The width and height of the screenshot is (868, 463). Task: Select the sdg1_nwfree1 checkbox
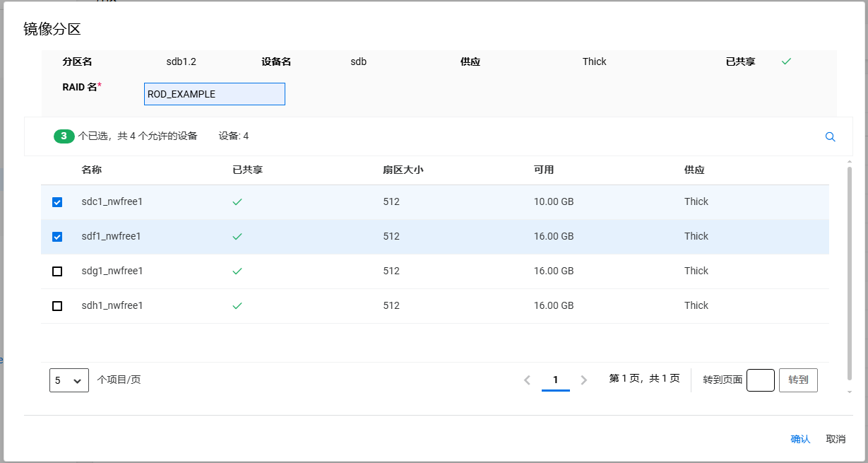click(x=57, y=271)
